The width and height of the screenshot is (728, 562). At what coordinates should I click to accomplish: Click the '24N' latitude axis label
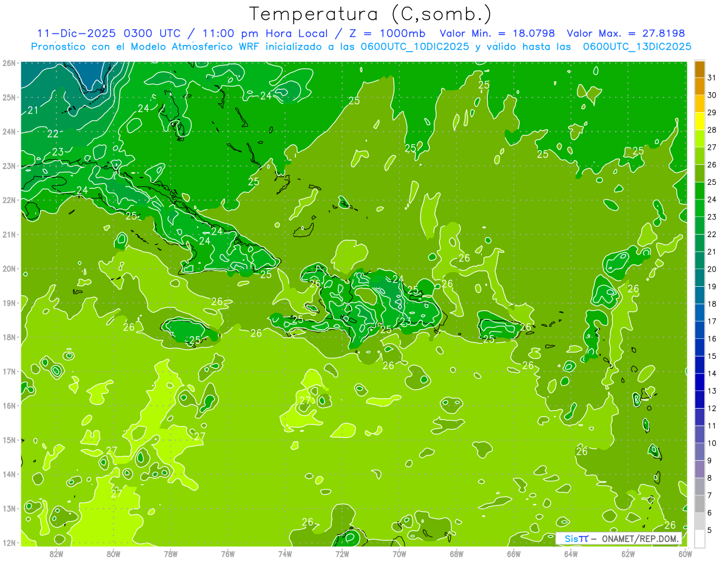coord(8,132)
